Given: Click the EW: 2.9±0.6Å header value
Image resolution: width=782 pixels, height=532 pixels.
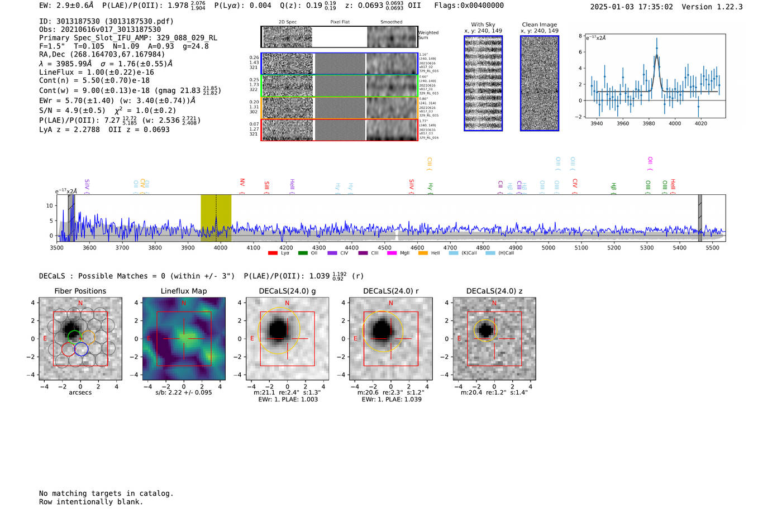Looking at the screenshot, I should [x=66, y=6].
